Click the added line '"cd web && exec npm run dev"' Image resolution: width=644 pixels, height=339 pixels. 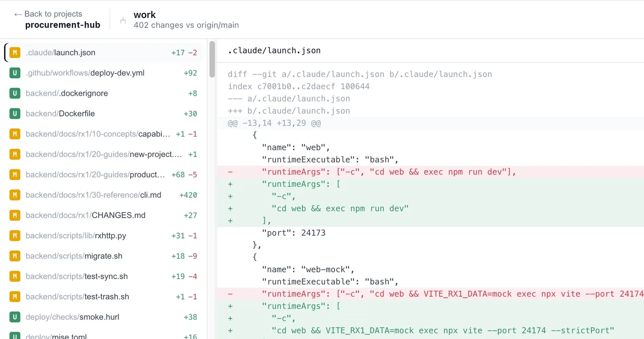[430, 208]
